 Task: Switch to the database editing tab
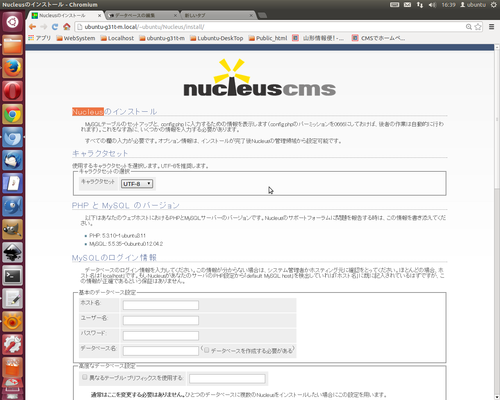pyautogui.click(x=142, y=15)
